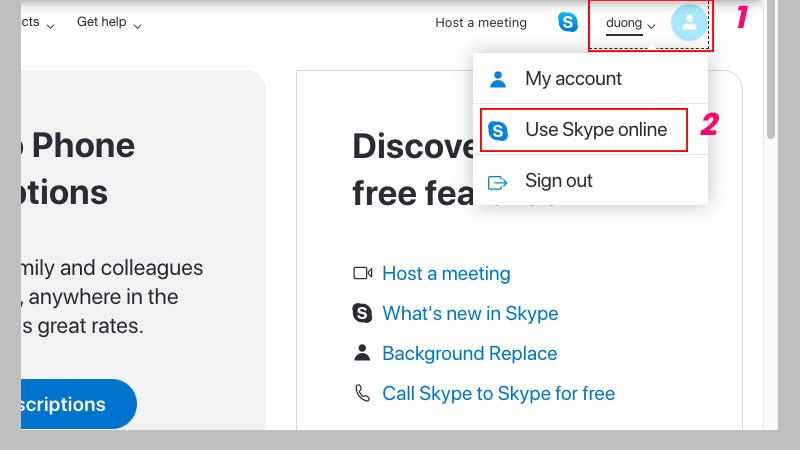Open What's new in Skype link
Image resolution: width=800 pixels, height=450 pixels.
coord(470,313)
